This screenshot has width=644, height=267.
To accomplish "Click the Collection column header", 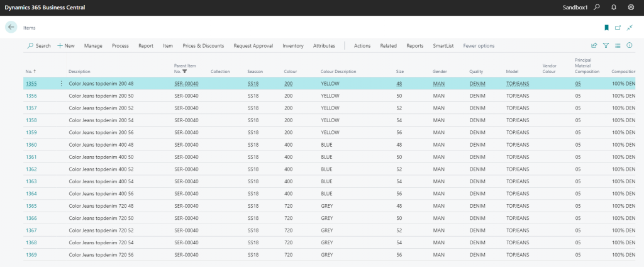I will coord(220,72).
